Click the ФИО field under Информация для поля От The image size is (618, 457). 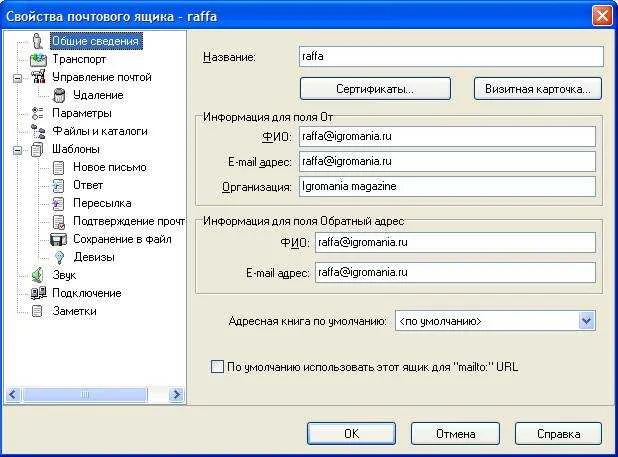pos(447,137)
